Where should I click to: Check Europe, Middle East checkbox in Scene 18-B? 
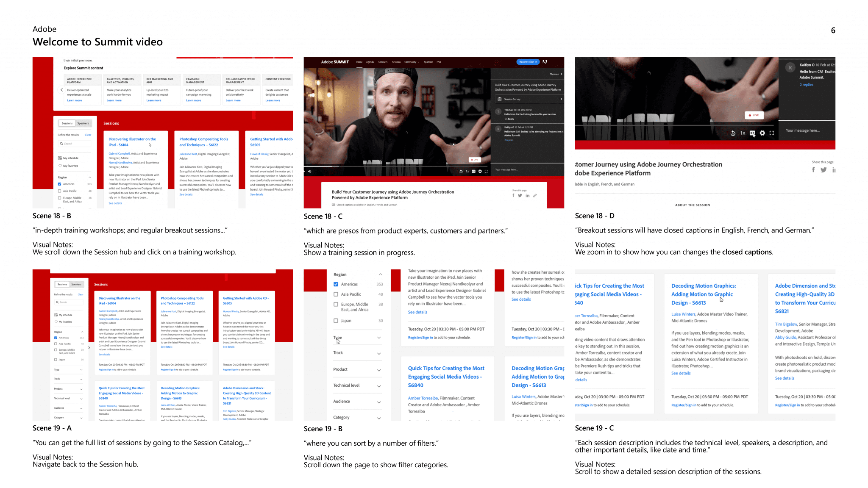tap(60, 198)
